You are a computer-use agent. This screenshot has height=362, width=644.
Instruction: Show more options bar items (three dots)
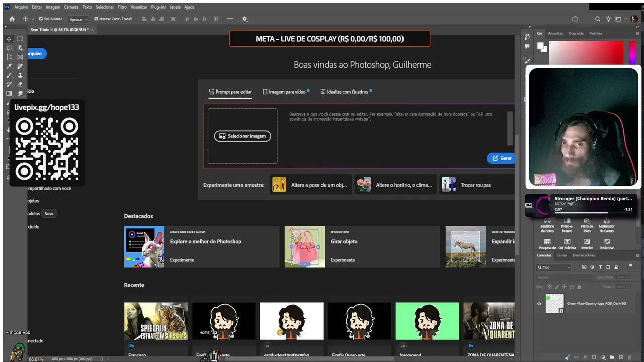[x=230, y=19]
